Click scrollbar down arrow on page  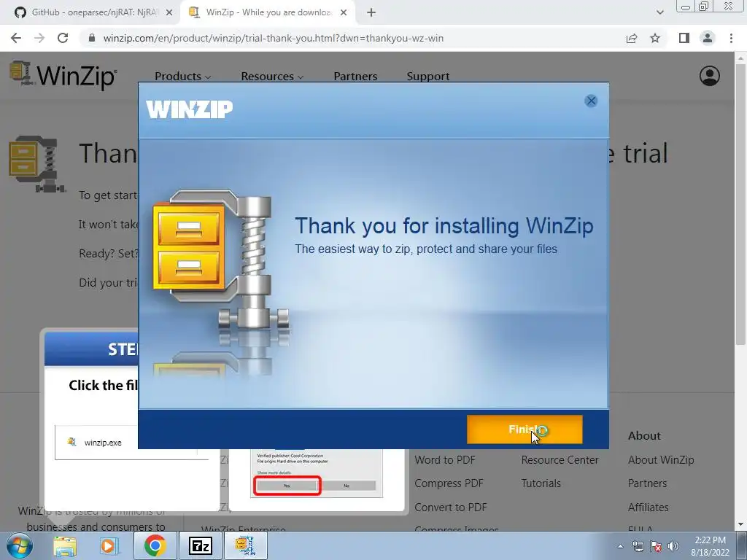[x=740, y=525]
